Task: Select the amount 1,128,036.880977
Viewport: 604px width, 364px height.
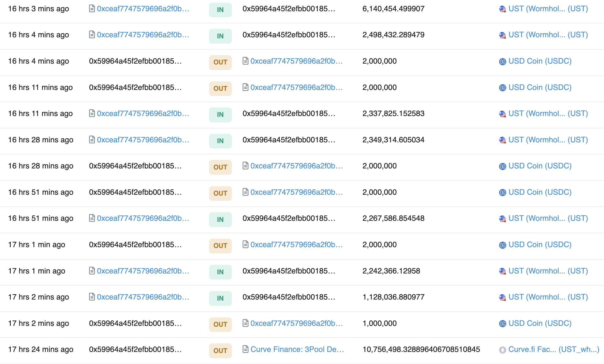Action: pyautogui.click(x=394, y=297)
